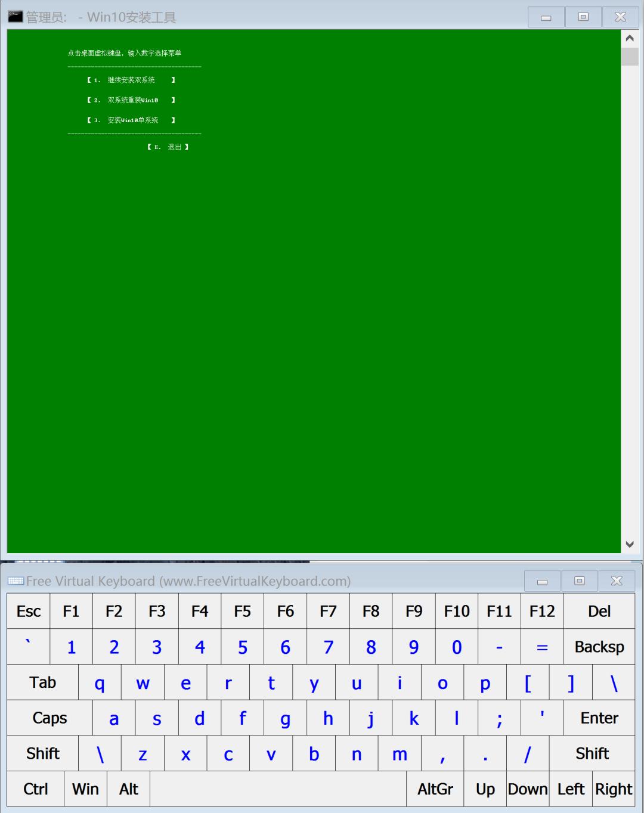Click the console scrollbar down arrow
Screen dimensions: 644x813
(630, 544)
